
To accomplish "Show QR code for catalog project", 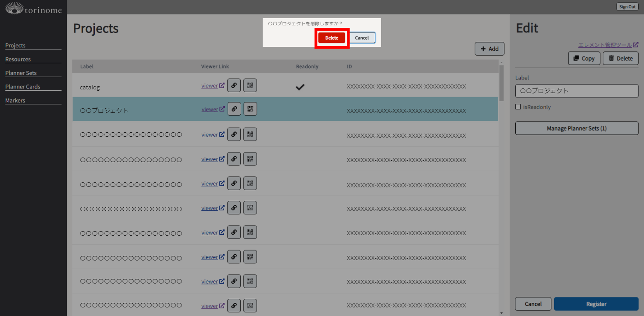I will pos(250,85).
